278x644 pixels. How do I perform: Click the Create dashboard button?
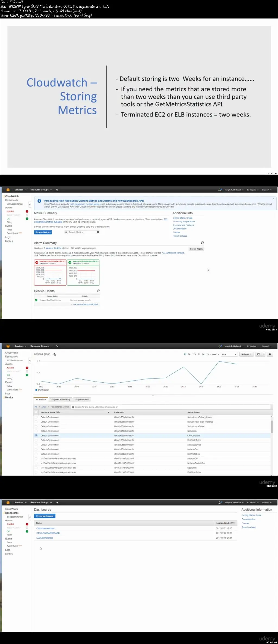[x=45, y=516]
